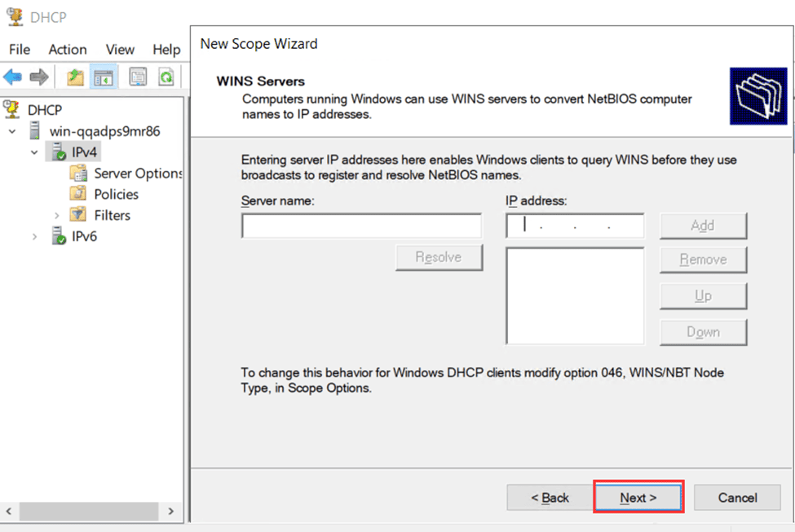The width and height of the screenshot is (795, 532).
Task: Click inside the Server name input field
Action: [x=361, y=225]
